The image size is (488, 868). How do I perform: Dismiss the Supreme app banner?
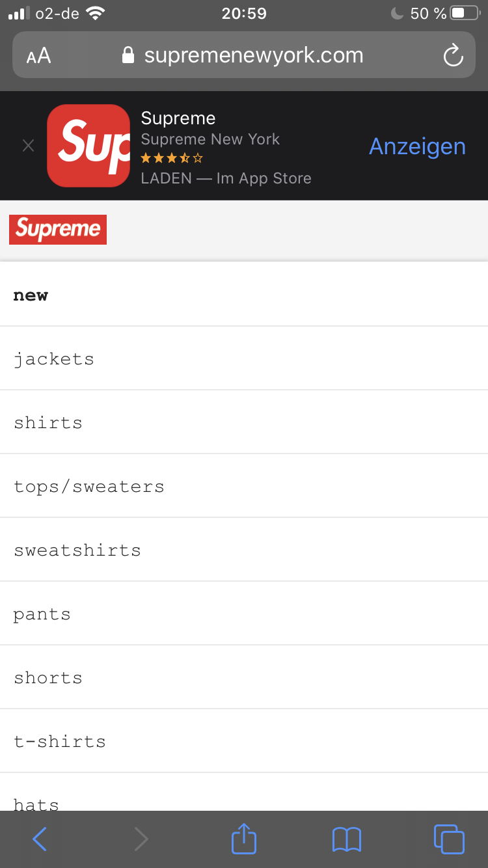(28, 146)
